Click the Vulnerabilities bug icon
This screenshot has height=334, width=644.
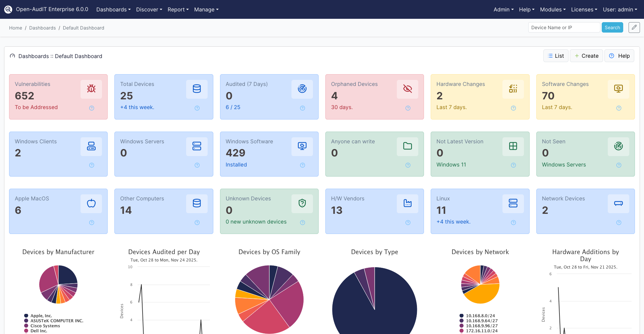coord(91,89)
